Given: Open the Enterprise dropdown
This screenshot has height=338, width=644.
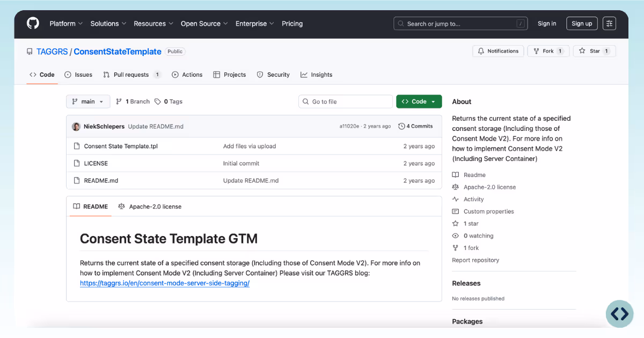Looking at the screenshot, I should point(255,24).
